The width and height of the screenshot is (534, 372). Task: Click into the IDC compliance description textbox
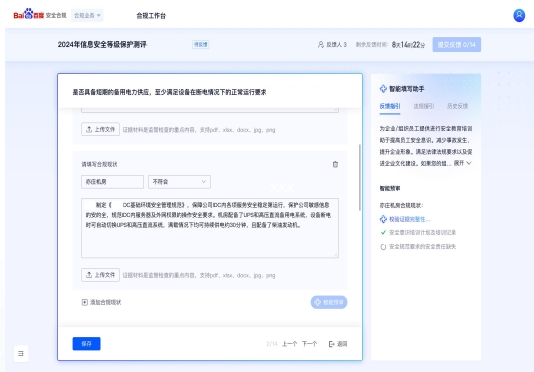tap(210, 228)
